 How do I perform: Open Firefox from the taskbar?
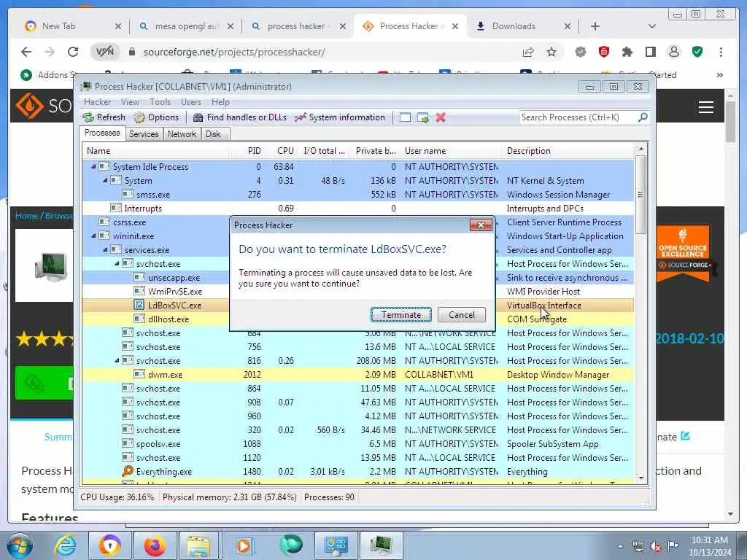click(155, 545)
